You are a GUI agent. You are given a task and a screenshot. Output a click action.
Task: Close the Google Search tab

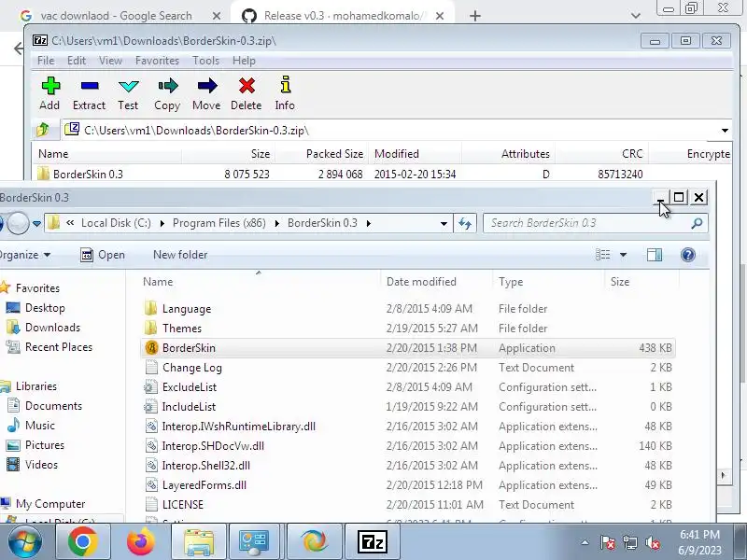click(217, 16)
